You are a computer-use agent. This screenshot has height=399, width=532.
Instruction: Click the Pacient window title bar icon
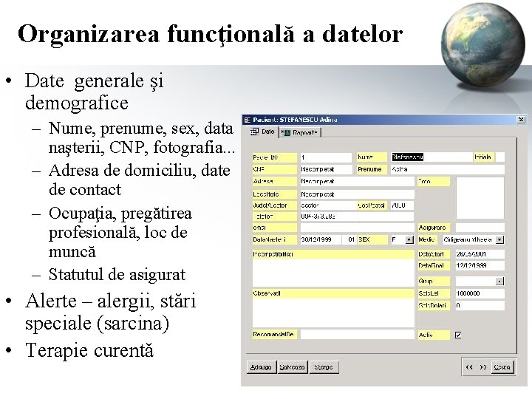coord(248,120)
